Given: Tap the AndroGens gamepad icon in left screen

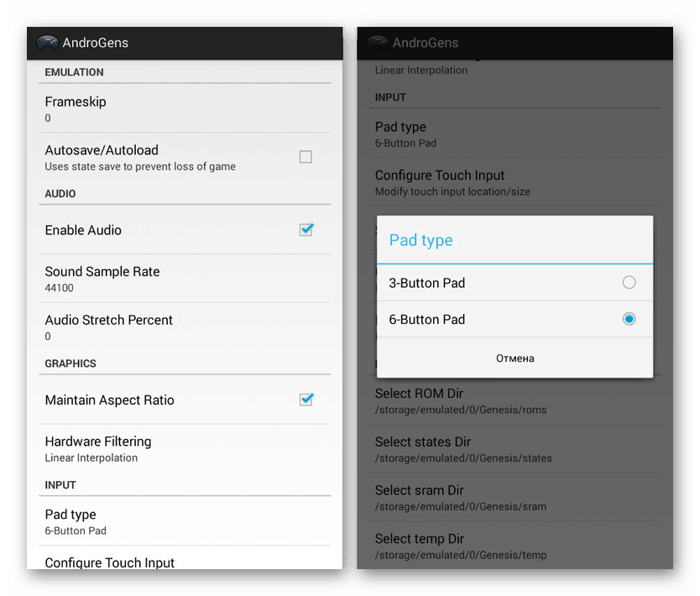Looking at the screenshot, I should click(x=47, y=43).
